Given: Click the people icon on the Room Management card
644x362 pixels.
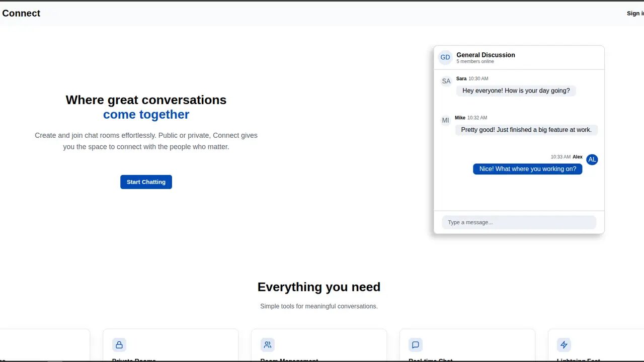Looking at the screenshot, I should [268, 345].
